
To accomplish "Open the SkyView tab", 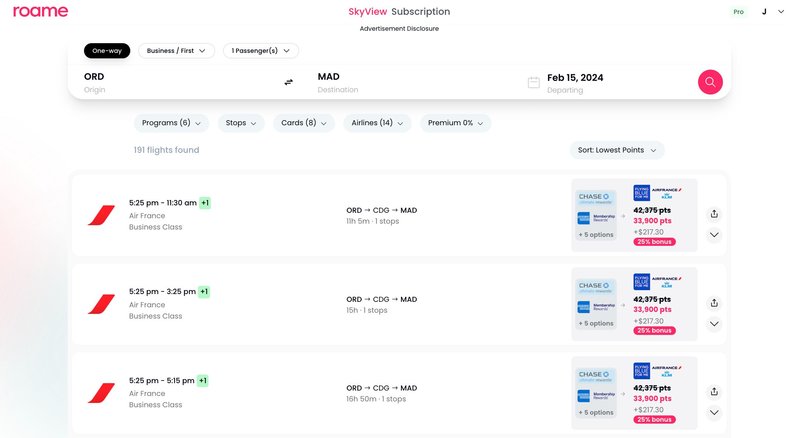I will (366, 12).
